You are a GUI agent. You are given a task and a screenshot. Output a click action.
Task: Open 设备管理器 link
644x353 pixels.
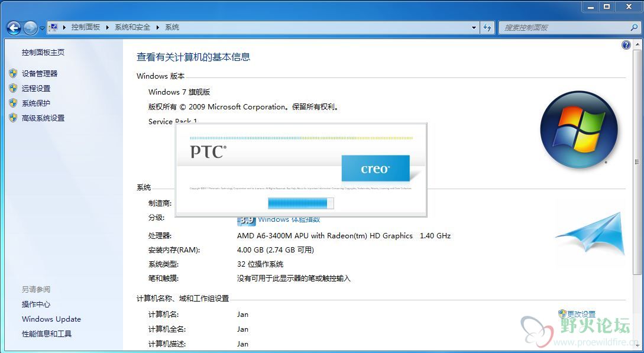40,73
